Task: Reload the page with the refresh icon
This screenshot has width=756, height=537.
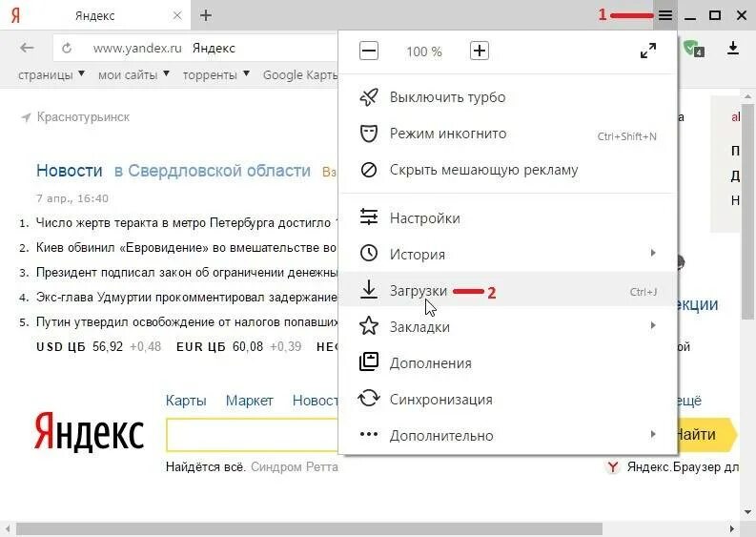Action: pos(67,48)
